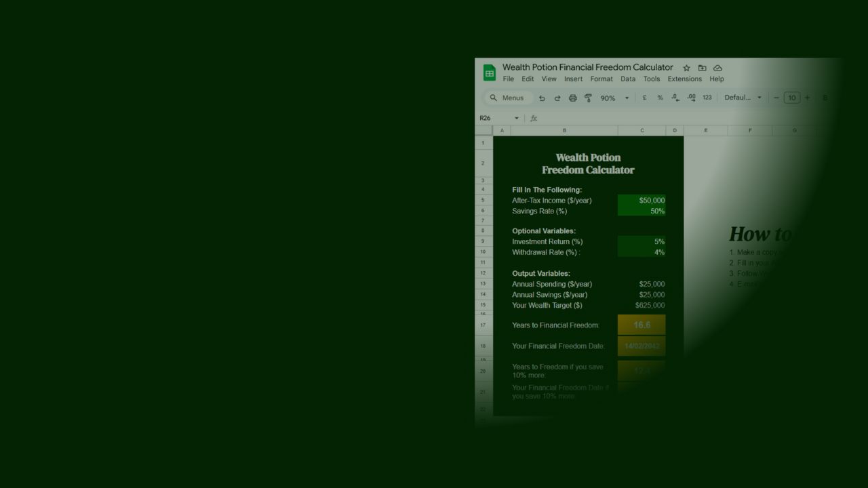Click the document title Wealth Potion Financial Freedom Calculator
This screenshot has height=488, width=868.
click(x=588, y=68)
